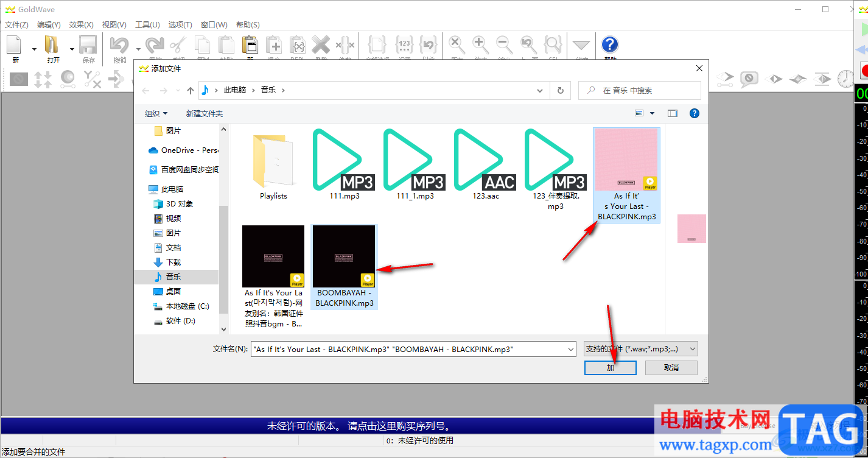
Task: Open the Undo history dropdown arrow
Action: tap(138, 49)
